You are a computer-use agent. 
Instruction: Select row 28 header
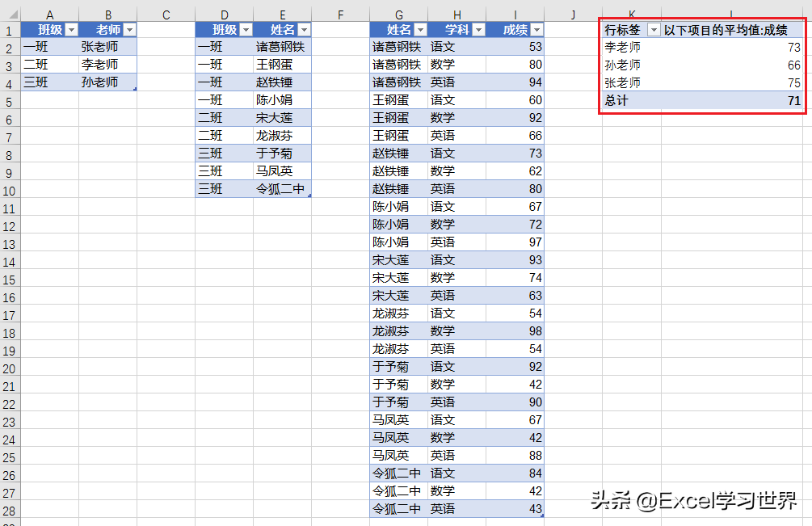coord(10,511)
